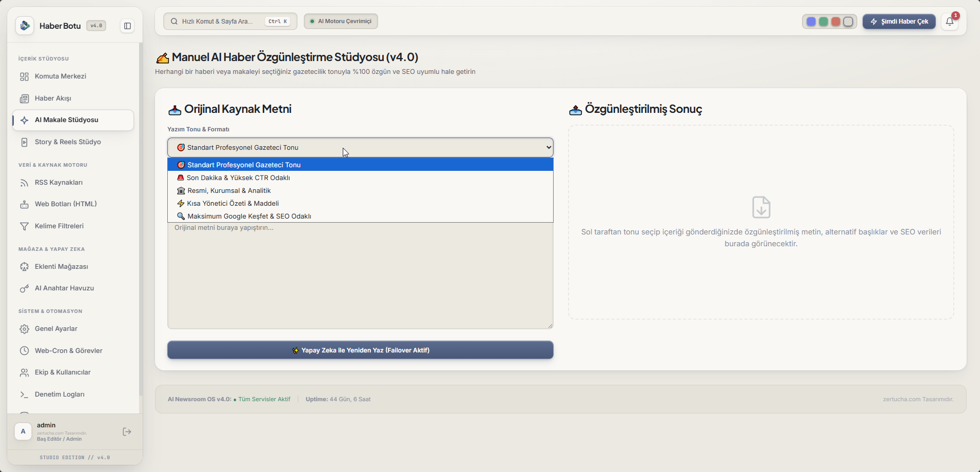Click the original text paste area
Screen dimensions: 980x472
(x=360, y=276)
